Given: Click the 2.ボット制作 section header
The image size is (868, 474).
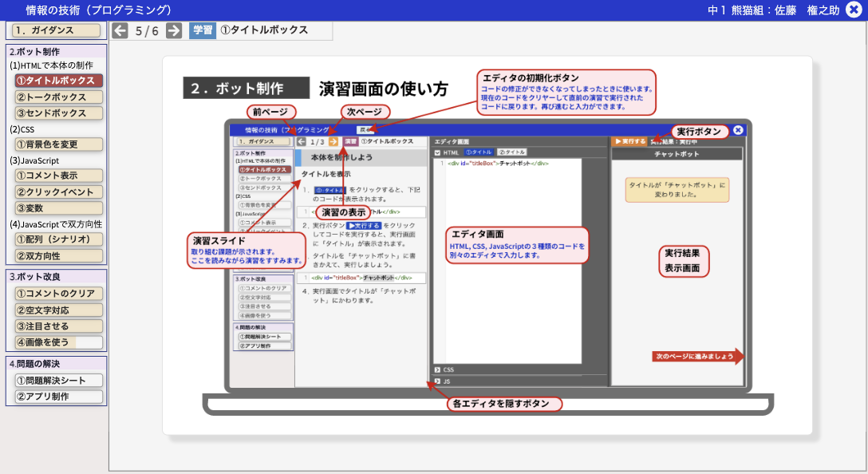Looking at the screenshot, I should click(57, 52).
